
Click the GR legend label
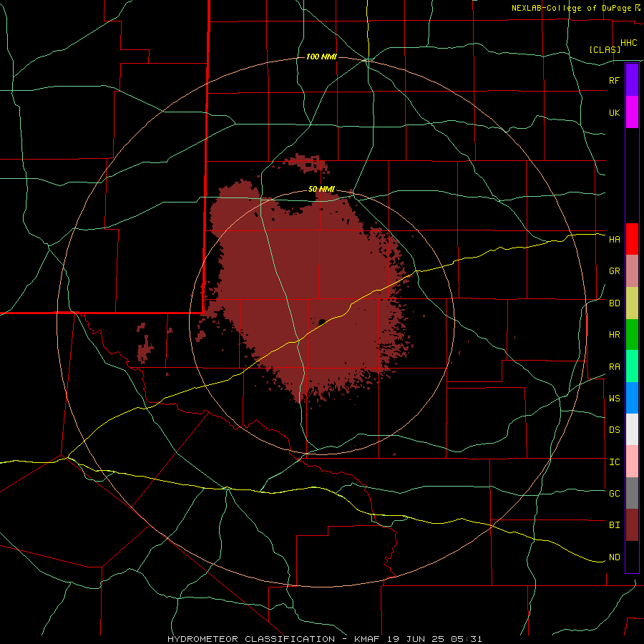(x=614, y=271)
